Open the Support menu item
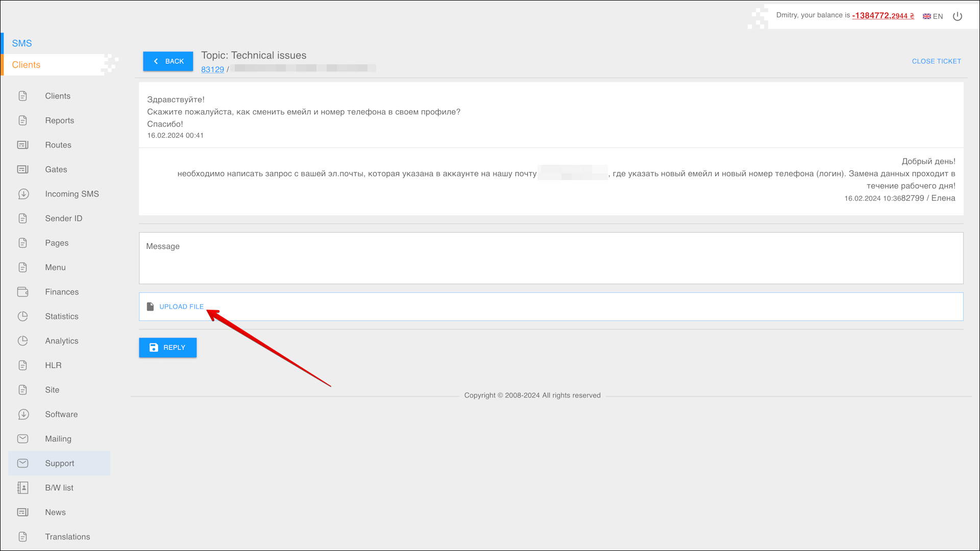 [59, 463]
